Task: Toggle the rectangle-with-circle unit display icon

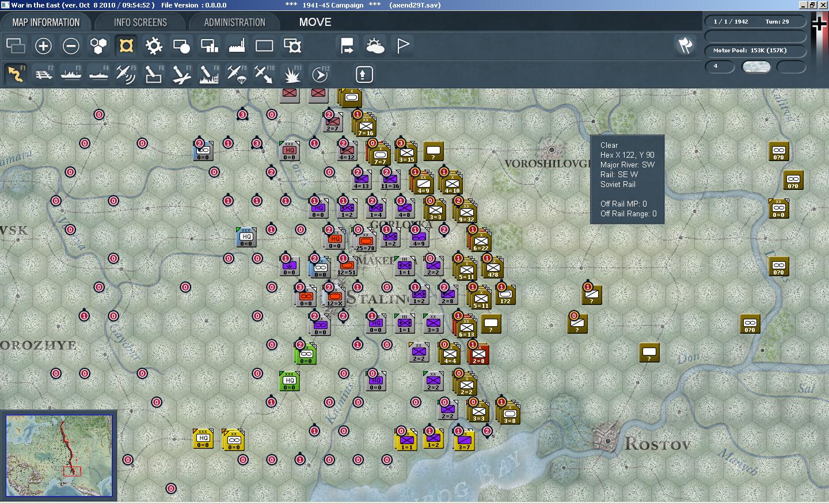Action: coord(181,45)
